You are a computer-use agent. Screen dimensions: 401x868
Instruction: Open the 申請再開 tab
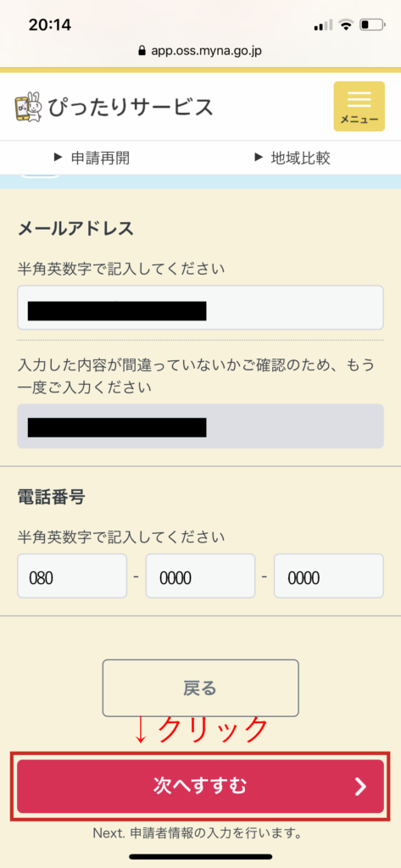(92, 158)
